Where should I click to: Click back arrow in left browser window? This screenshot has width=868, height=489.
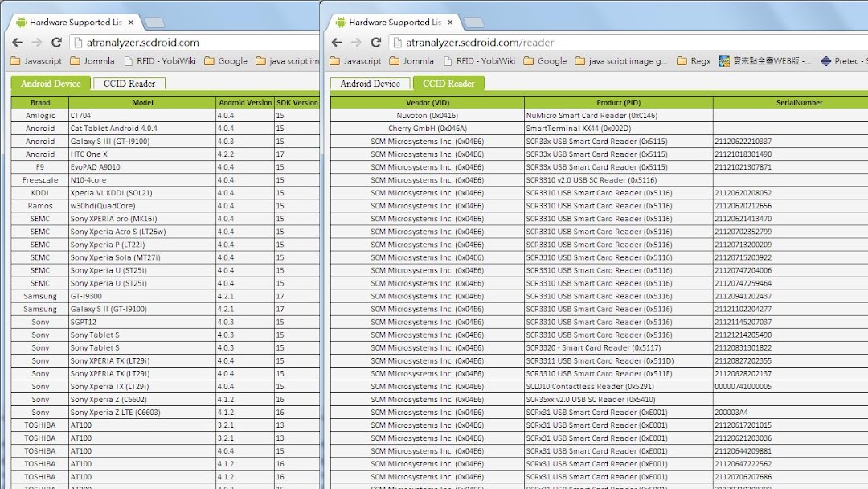[x=17, y=43]
